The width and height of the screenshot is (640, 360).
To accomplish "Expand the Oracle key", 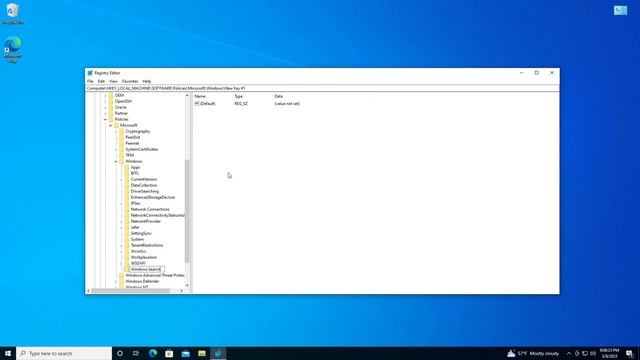I will [105, 107].
